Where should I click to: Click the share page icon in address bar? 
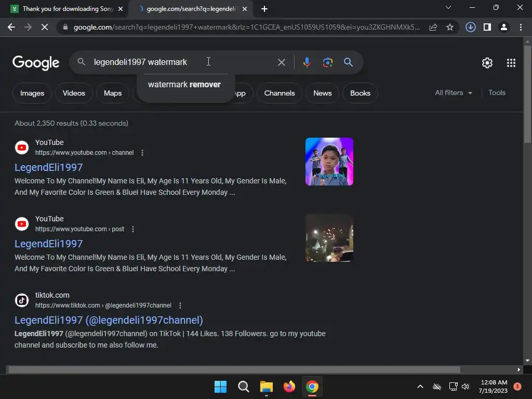pyautogui.click(x=433, y=27)
